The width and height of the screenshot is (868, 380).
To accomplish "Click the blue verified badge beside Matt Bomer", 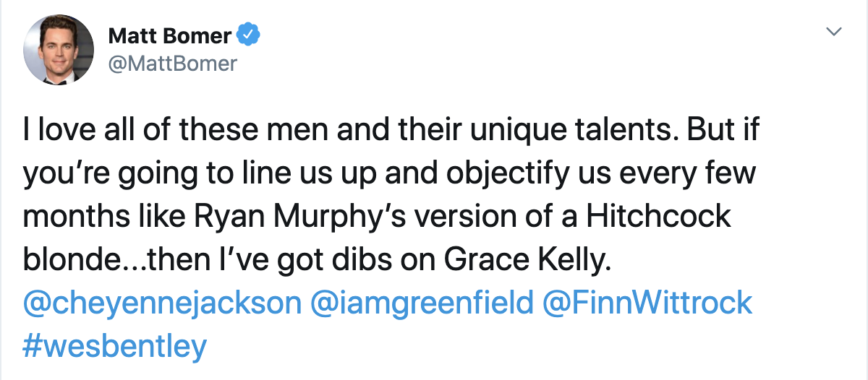I will coord(250,34).
